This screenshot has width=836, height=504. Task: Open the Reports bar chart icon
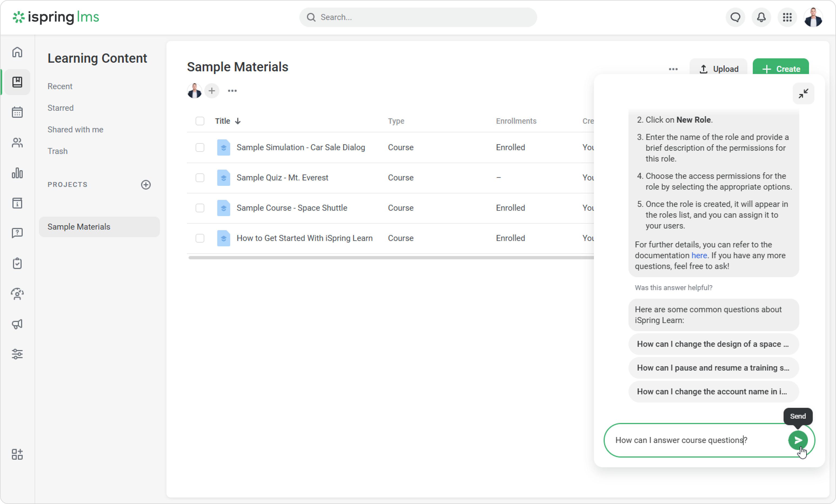click(17, 173)
